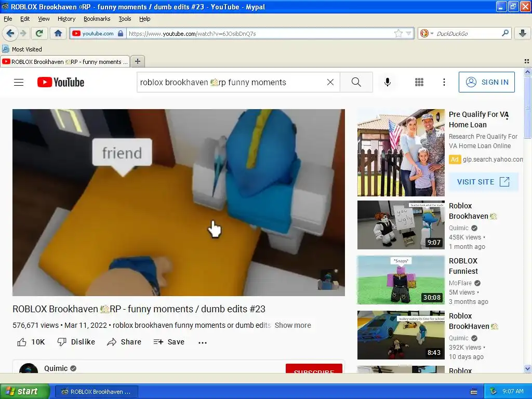This screenshot has height=399, width=532.
Task: Go forward with the forward arrow
Action: [x=23, y=33]
